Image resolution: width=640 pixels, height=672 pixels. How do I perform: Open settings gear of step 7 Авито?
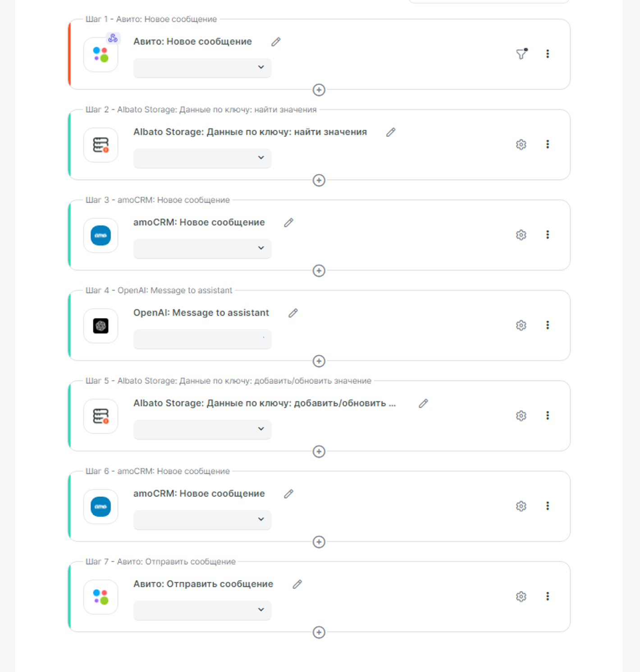[521, 596]
